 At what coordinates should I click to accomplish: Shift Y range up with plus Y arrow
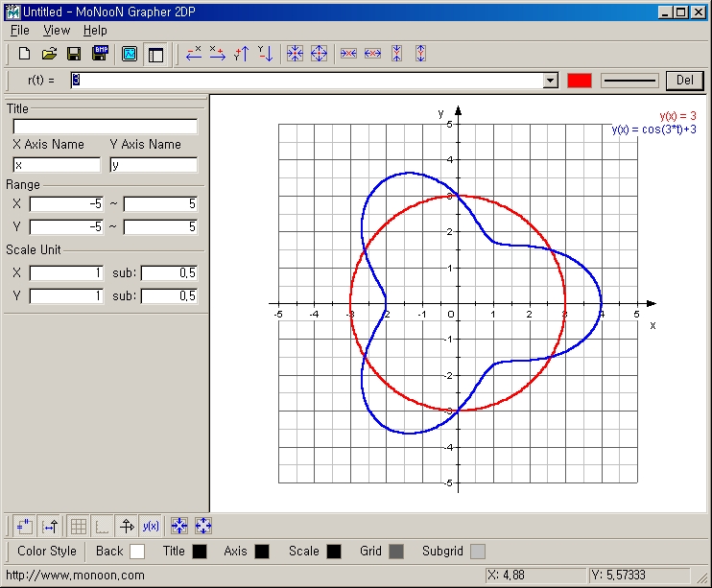(242, 54)
